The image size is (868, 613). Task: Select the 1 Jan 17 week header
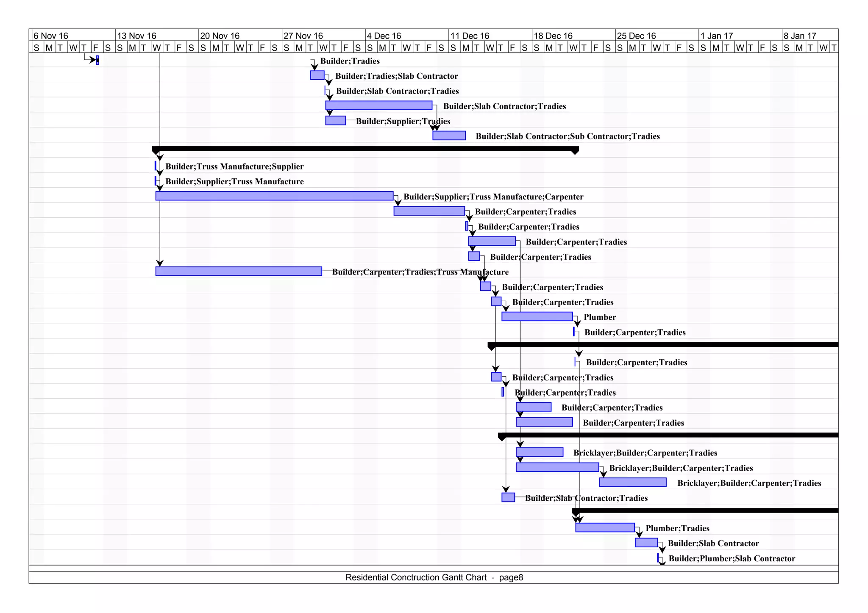click(740, 36)
